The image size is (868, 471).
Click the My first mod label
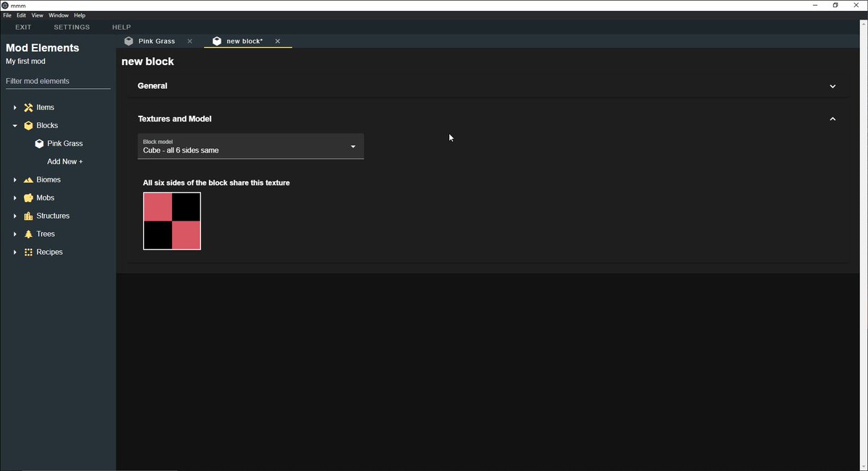[25, 61]
